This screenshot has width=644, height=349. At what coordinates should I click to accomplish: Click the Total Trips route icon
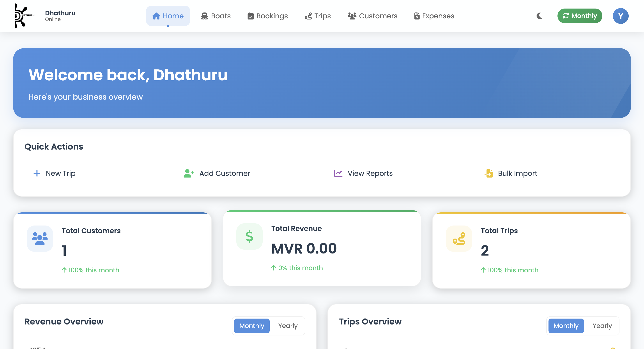click(459, 239)
